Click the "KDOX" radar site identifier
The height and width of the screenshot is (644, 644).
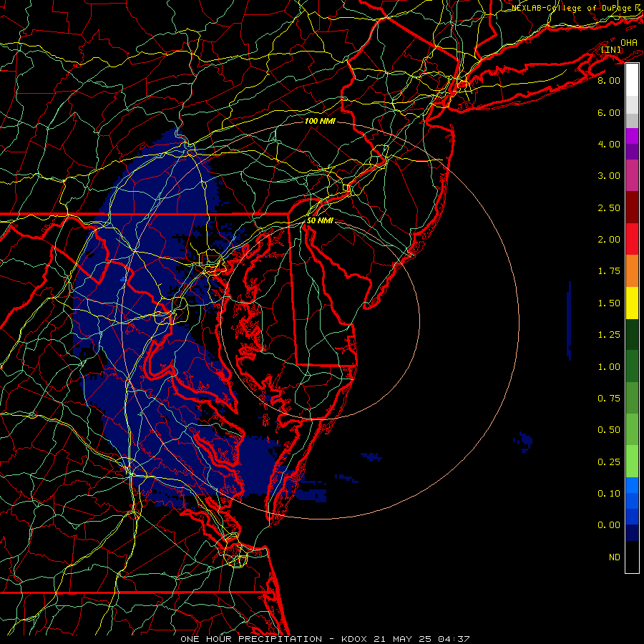(355, 639)
